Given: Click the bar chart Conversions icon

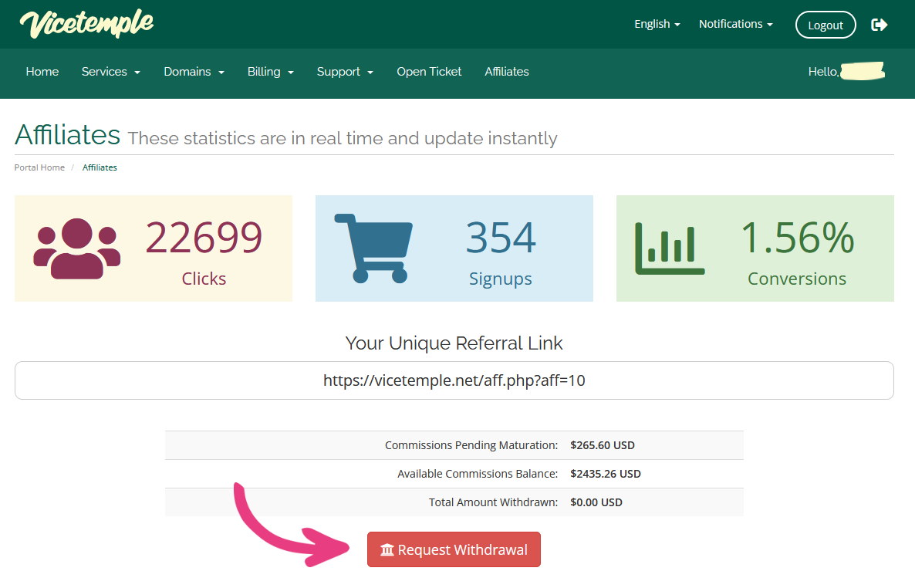Looking at the screenshot, I should [670, 248].
